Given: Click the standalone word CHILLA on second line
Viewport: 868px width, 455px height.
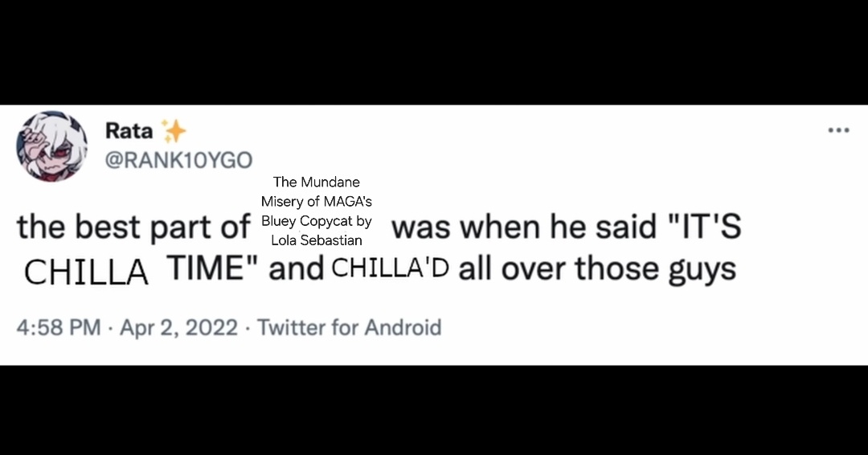Looking at the screenshot, I should [x=87, y=273].
